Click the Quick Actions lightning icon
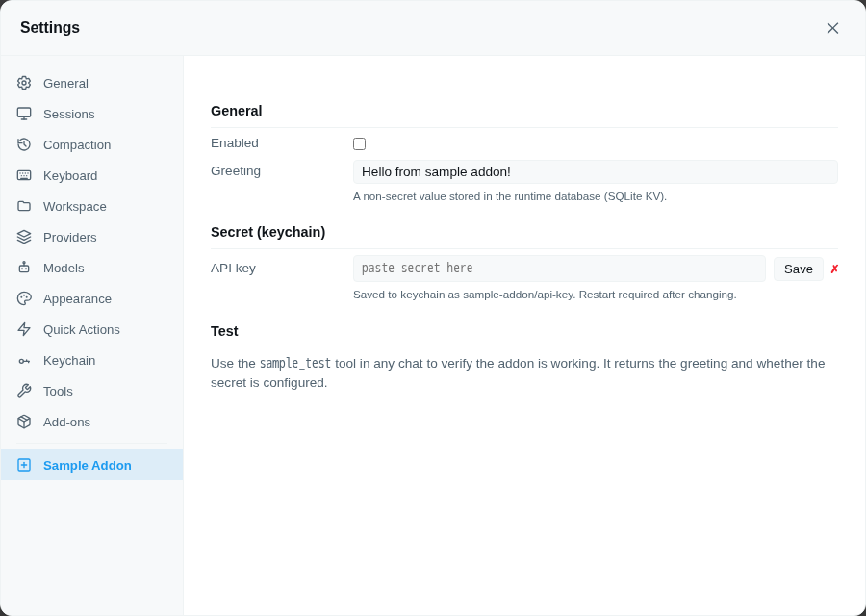The height and width of the screenshot is (616, 866). 24,330
